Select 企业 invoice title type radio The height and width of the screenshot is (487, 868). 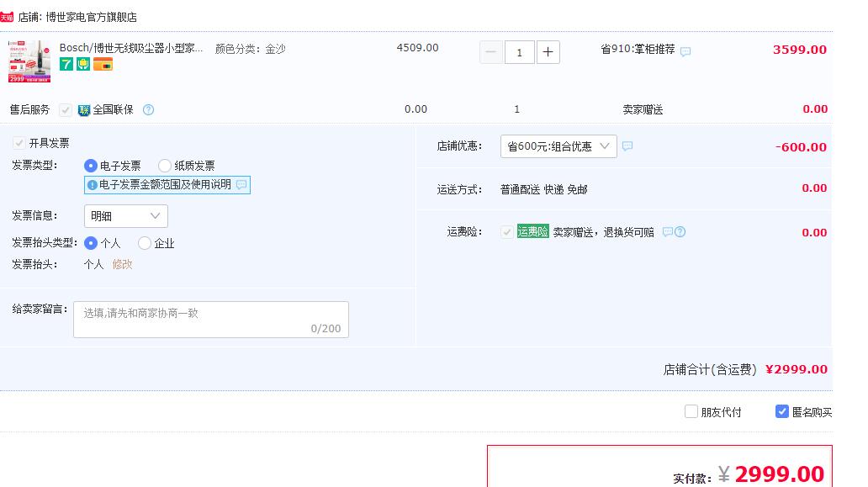(x=145, y=243)
